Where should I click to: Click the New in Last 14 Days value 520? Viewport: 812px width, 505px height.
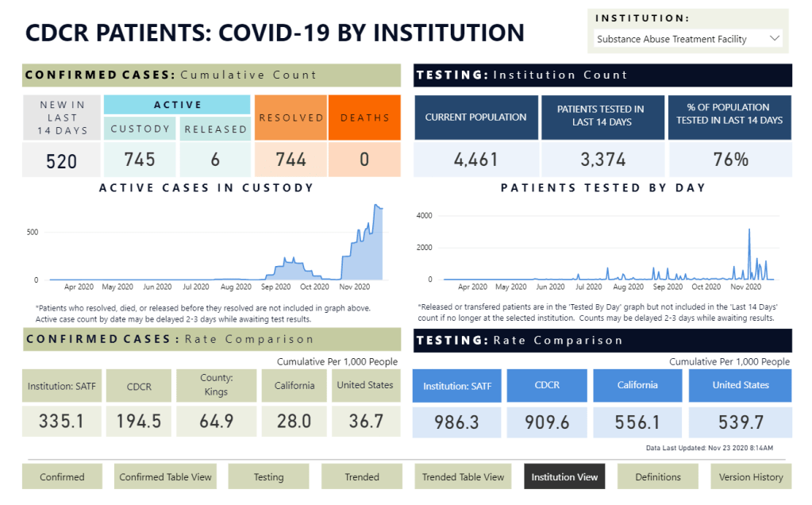pyautogui.click(x=61, y=161)
